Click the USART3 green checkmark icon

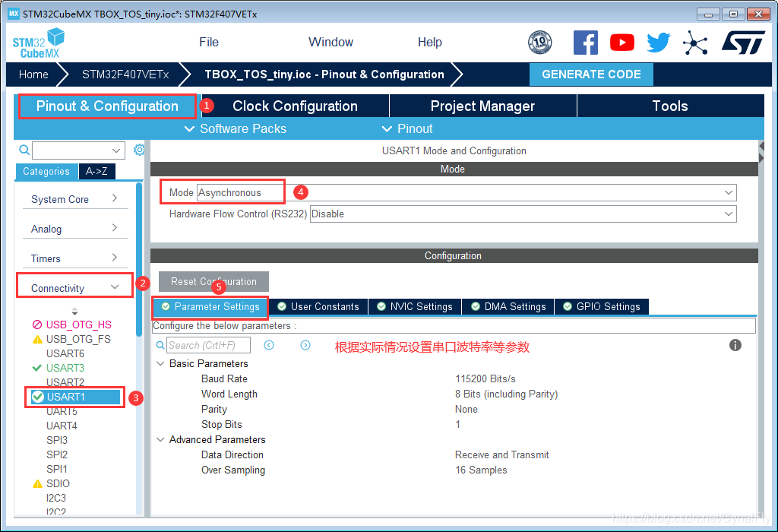pyautogui.click(x=36, y=368)
